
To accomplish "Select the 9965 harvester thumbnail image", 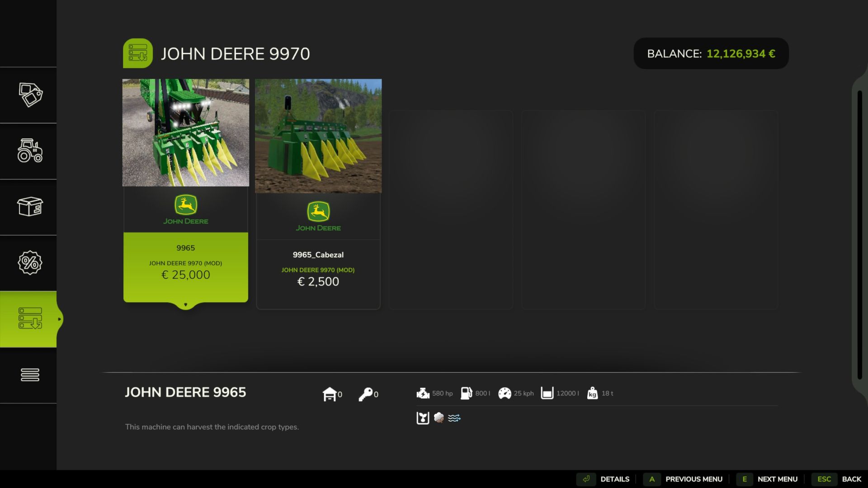I will tap(185, 132).
